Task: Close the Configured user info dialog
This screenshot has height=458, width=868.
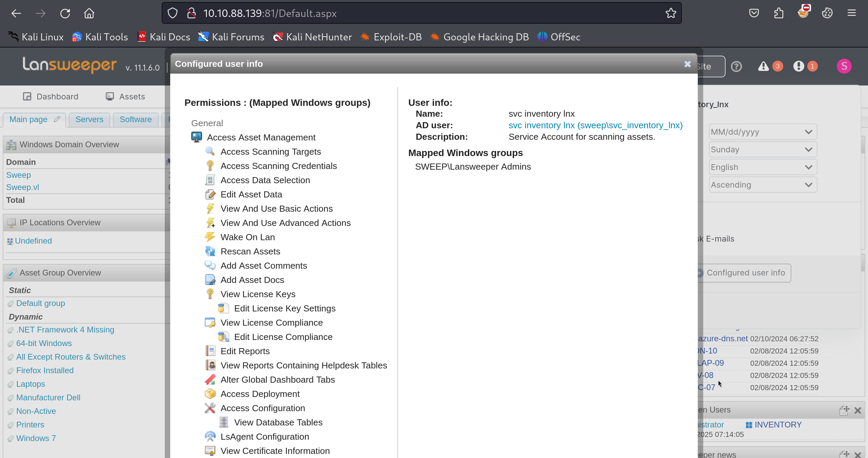Action: pos(687,64)
